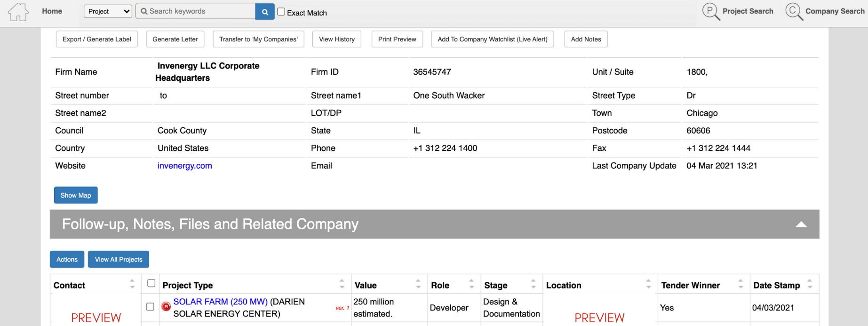This screenshot has width=868, height=326.
Task: Sort table by Location column arrows
Action: click(648, 284)
